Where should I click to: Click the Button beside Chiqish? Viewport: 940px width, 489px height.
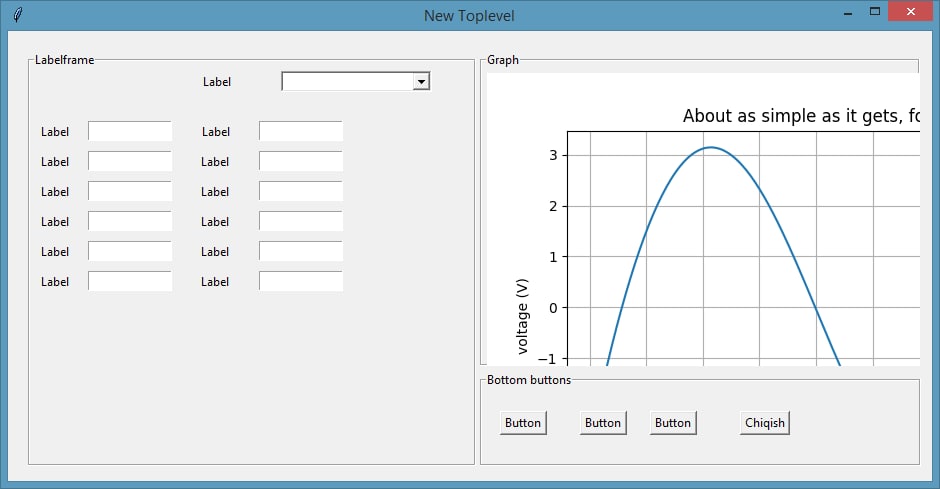point(673,422)
